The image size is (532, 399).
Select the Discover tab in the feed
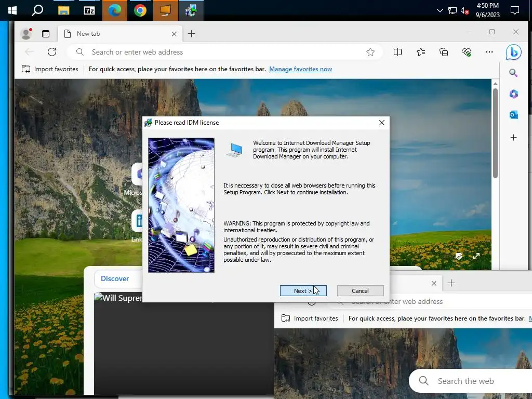click(115, 278)
